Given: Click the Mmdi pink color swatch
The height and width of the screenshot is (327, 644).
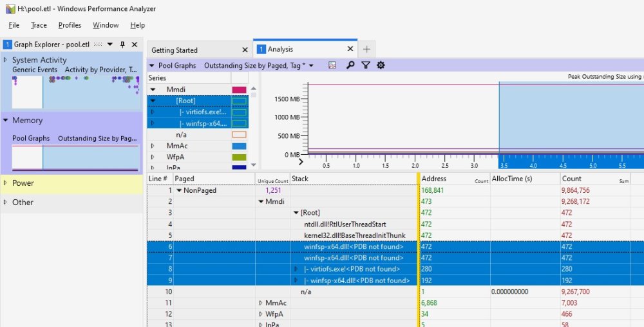Looking at the screenshot, I should click(239, 90).
